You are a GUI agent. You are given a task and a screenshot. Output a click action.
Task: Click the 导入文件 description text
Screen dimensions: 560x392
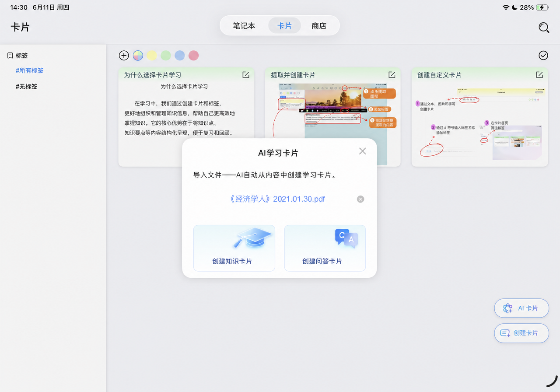[265, 175]
